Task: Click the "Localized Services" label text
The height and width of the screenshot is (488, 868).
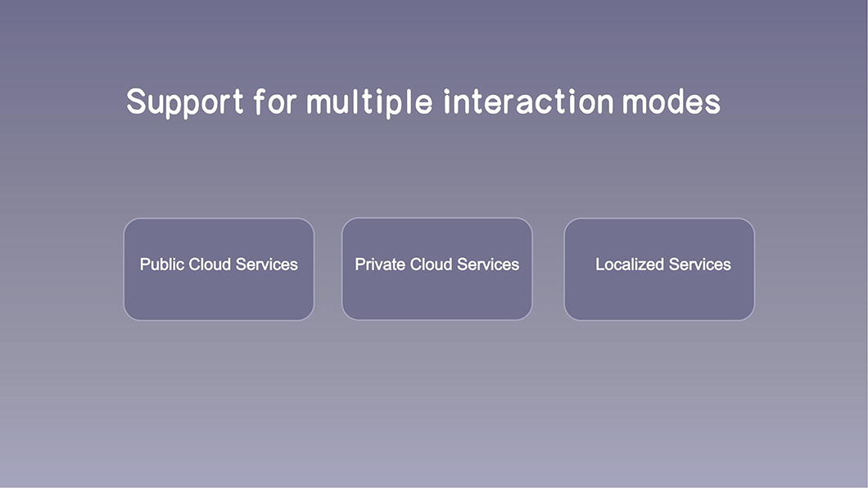Action: 663,264
